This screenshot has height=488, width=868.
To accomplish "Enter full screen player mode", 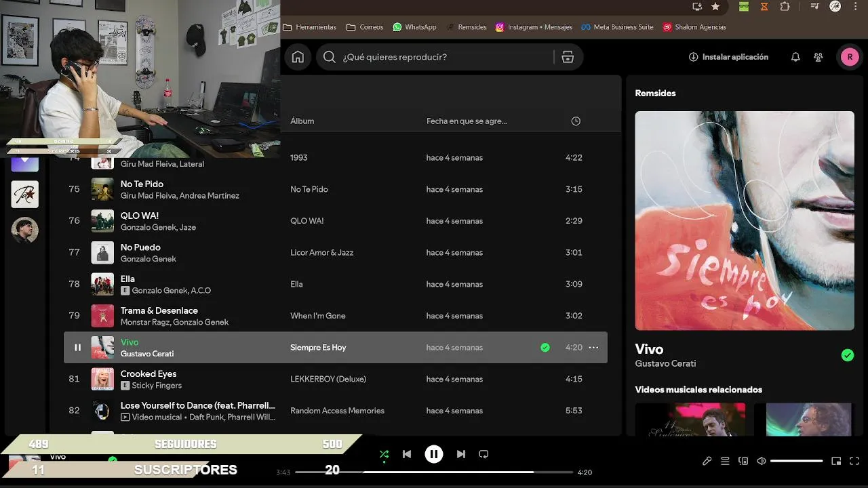I will (854, 461).
